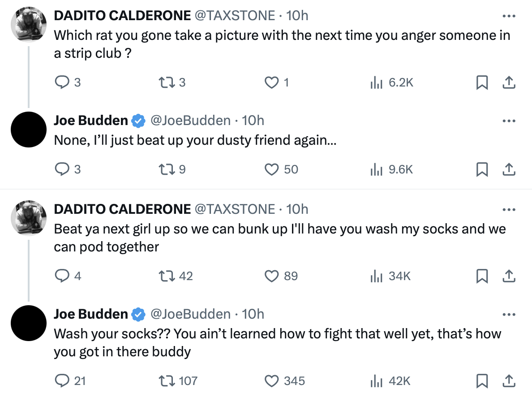Open the DADITO CALDERONE name on second tweet
Screen dimensions: 532x398
(x=122, y=209)
